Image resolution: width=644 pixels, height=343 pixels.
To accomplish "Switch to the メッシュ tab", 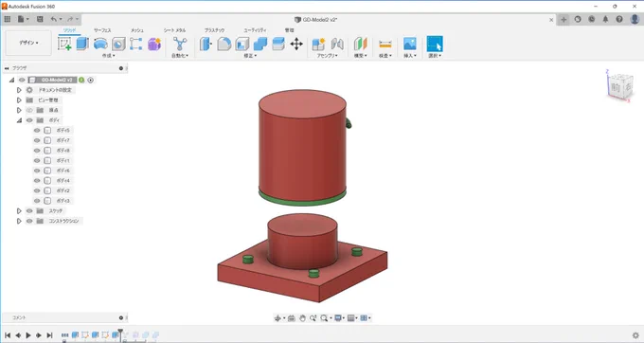I will click(136, 30).
